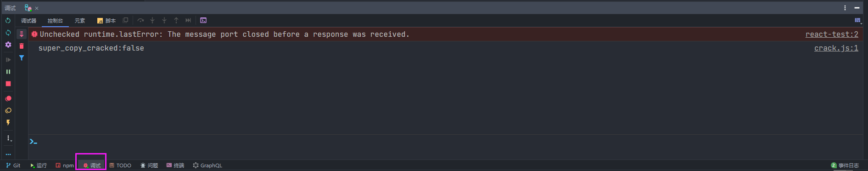Open the interactive console terminal icon
This screenshot has width=868, height=171.
[x=203, y=20]
